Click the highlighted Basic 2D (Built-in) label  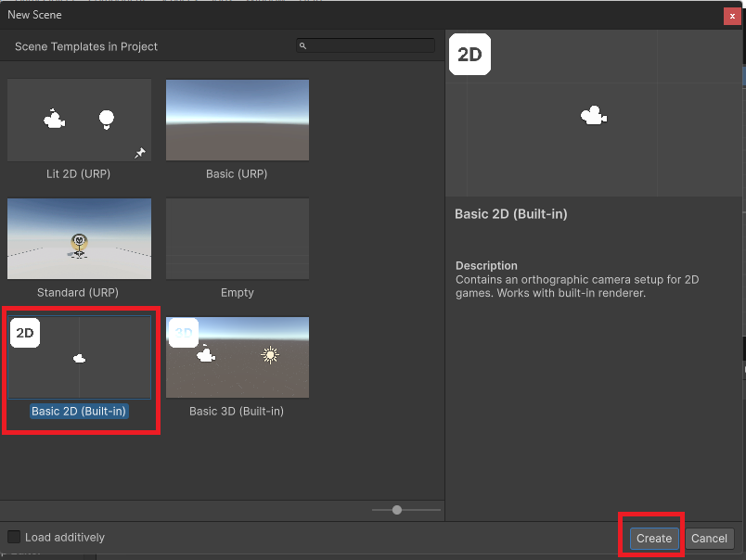pos(79,412)
